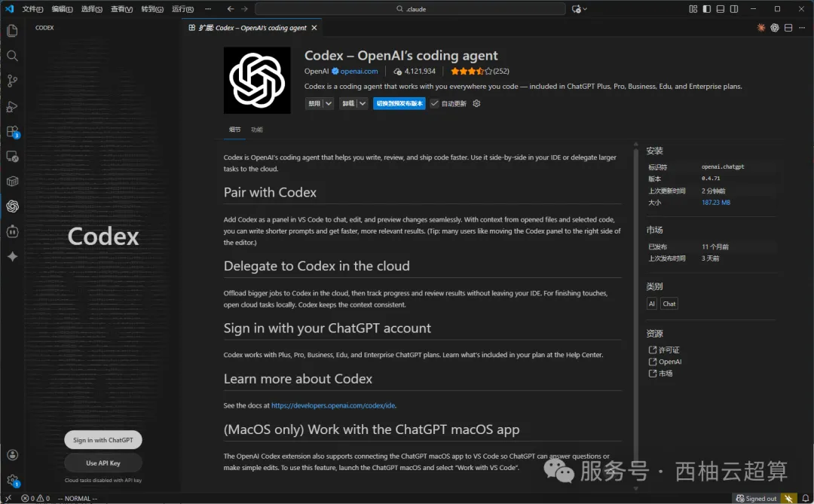
Task: Click the blue switch to pre-release button
Action: (399, 103)
